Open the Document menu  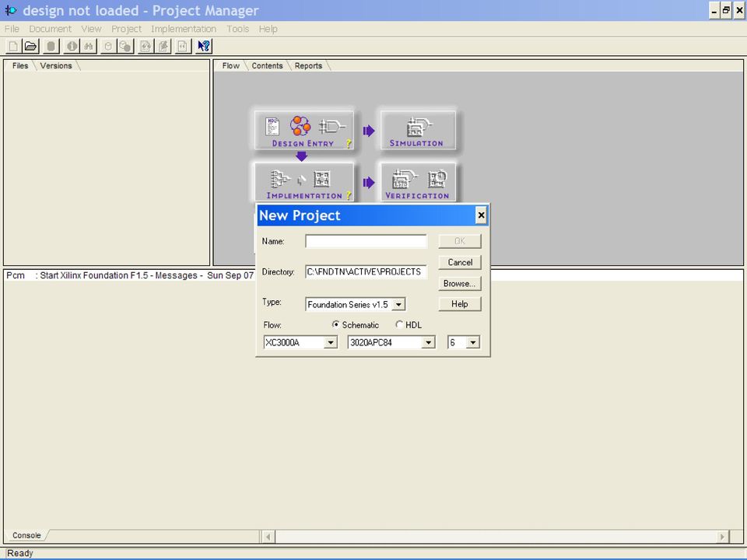(x=50, y=29)
